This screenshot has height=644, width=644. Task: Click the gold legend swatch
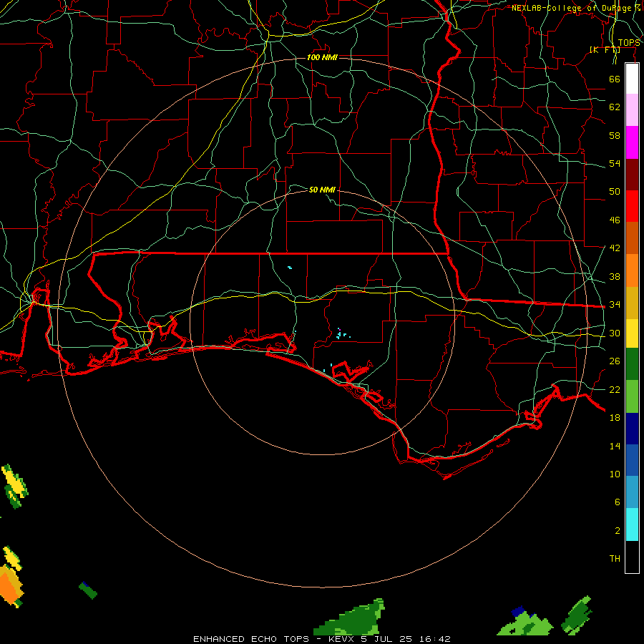click(x=632, y=303)
